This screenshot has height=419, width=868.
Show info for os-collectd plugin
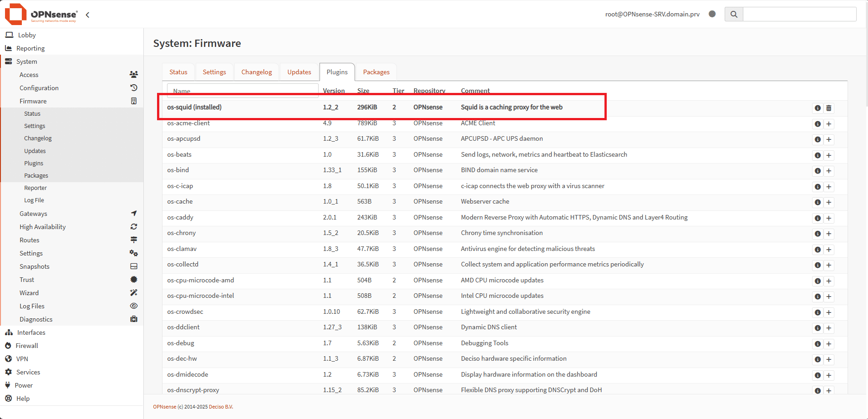pyautogui.click(x=817, y=265)
